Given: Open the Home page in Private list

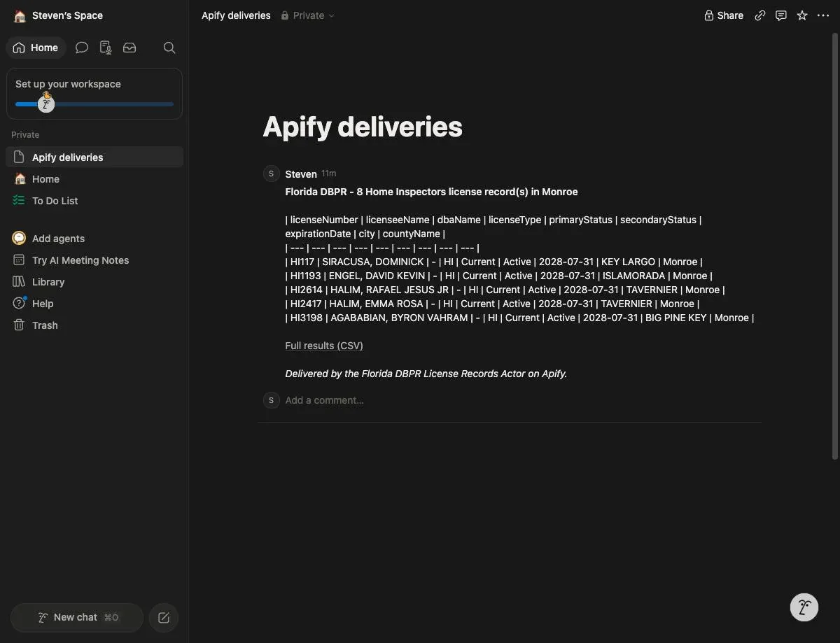Looking at the screenshot, I should [94, 179].
